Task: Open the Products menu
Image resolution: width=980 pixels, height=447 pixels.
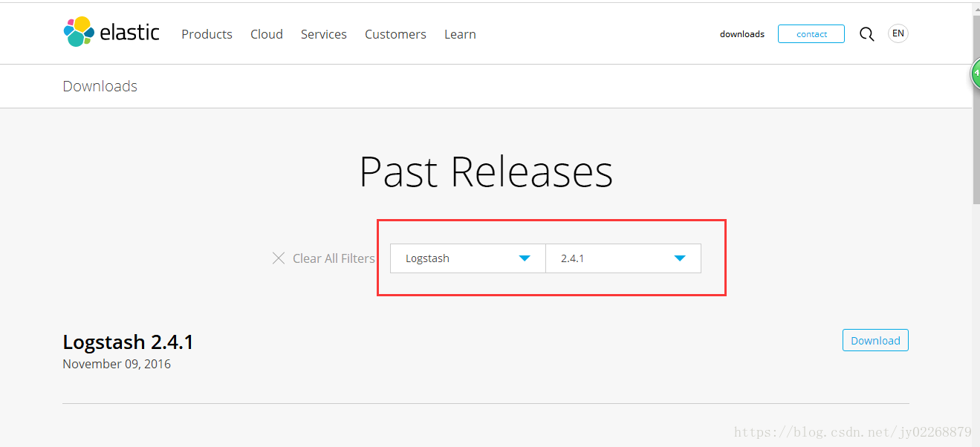Action: pyautogui.click(x=207, y=34)
